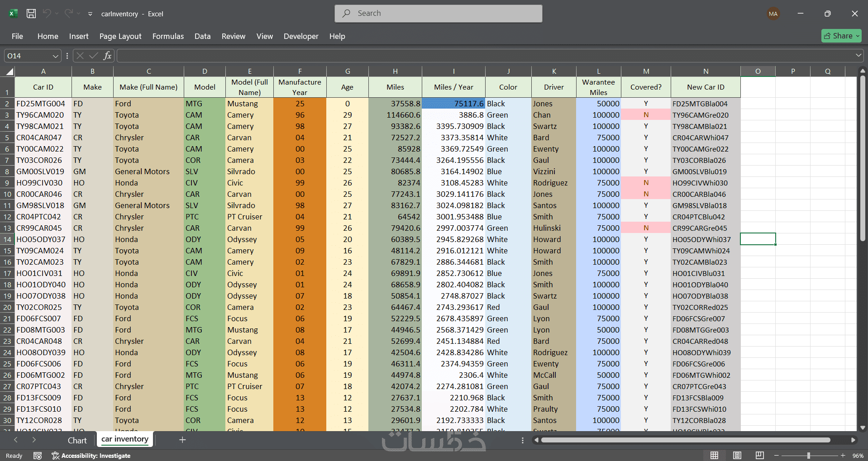This screenshot has width=868, height=461.
Task: Switch to Normal view icon
Action: tap(714, 456)
